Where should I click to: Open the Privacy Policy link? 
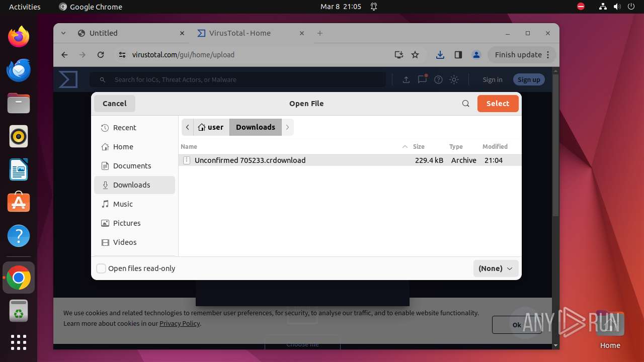coord(180,323)
